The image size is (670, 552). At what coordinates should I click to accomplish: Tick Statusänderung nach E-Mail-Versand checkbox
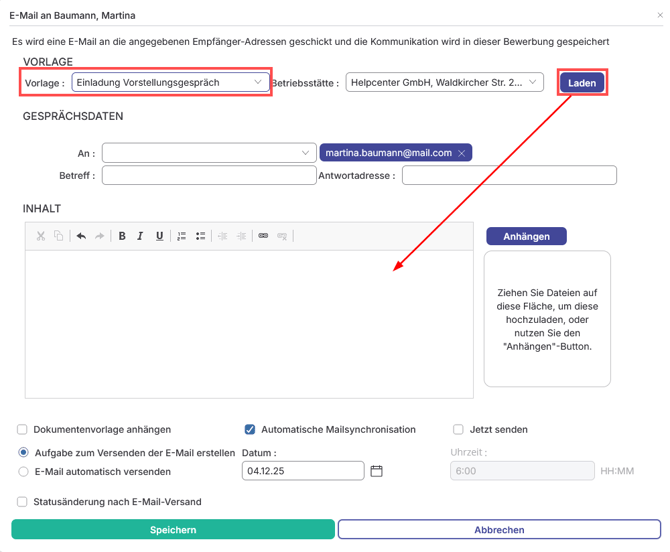(x=23, y=501)
